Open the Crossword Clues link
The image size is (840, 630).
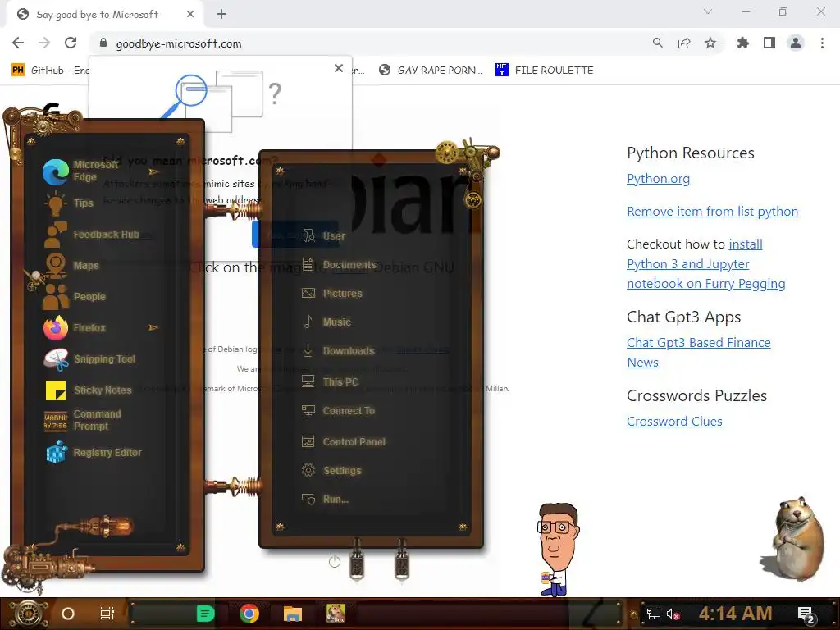tap(674, 421)
